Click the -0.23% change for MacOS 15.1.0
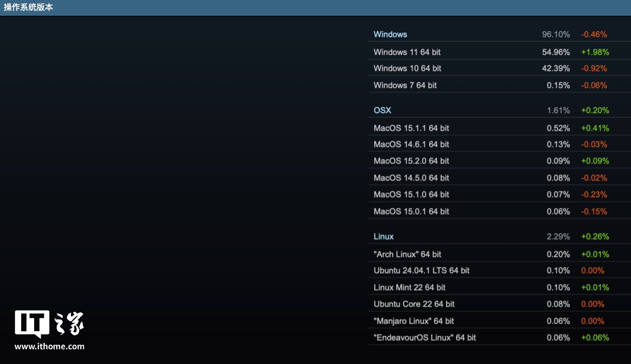The width and height of the screenshot is (631, 364). (x=594, y=194)
